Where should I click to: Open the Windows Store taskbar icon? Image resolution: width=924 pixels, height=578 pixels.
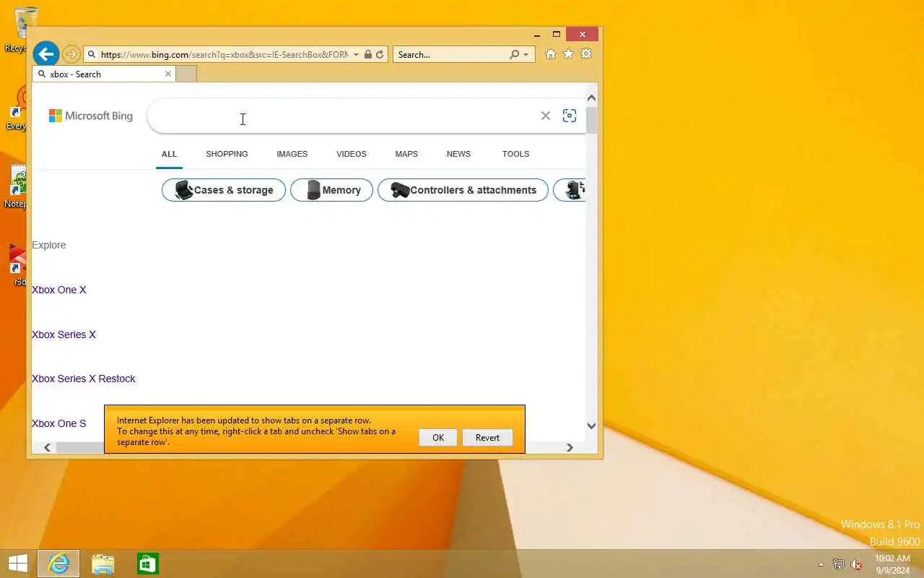(x=148, y=564)
